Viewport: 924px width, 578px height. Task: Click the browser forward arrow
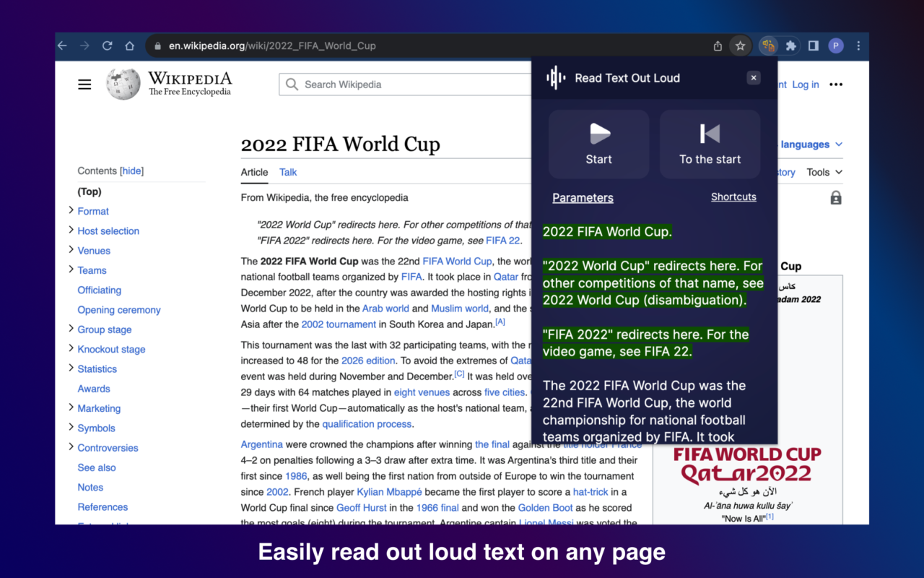tap(85, 46)
